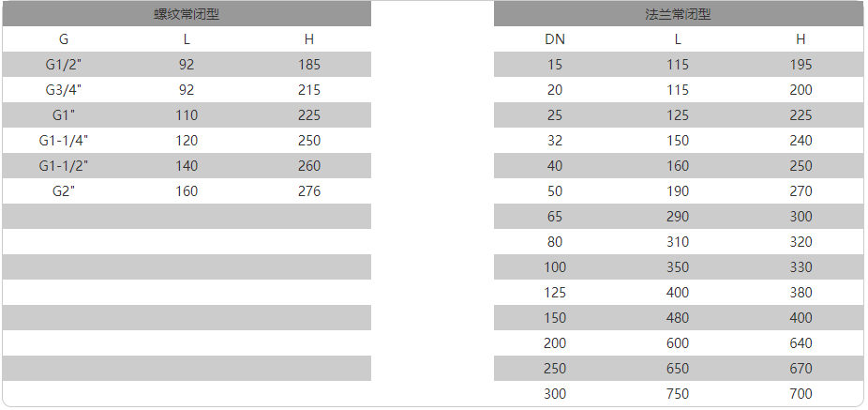Click H value 276 in threaded table
Image resolution: width=868 pixels, height=410 pixels.
pyautogui.click(x=309, y=191)
